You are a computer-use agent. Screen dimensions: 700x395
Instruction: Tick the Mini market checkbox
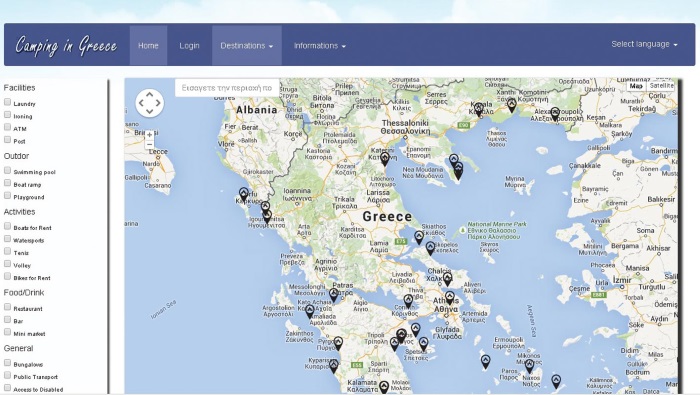(7, 332)
